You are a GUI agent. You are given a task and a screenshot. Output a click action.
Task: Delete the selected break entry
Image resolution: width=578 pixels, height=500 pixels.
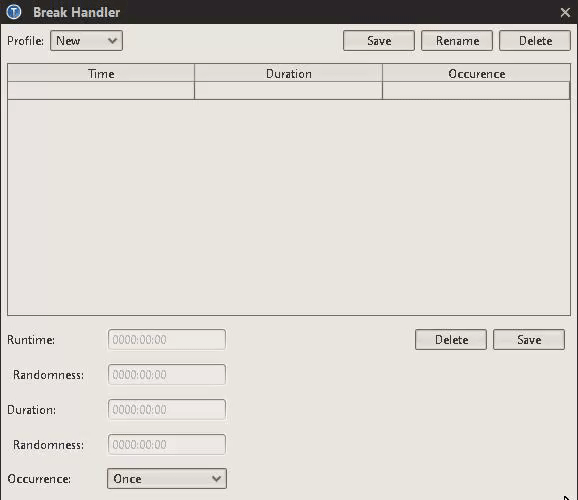point(451,340)
